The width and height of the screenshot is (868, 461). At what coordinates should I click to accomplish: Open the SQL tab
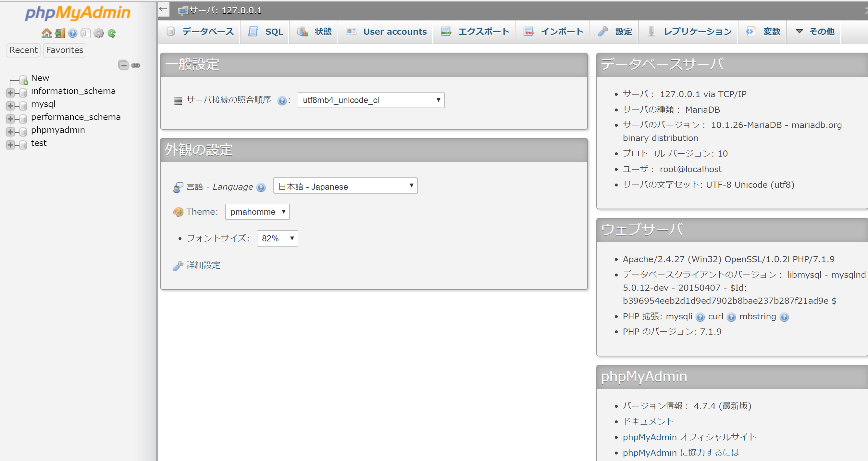point(265,32)
